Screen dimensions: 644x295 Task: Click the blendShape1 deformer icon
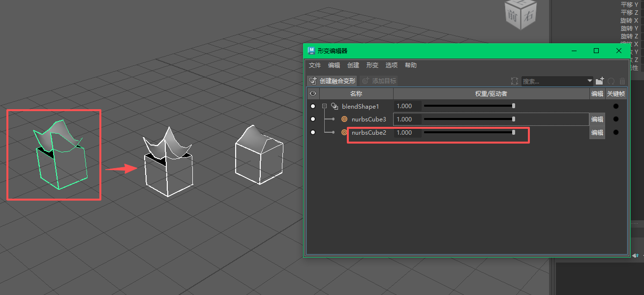coord(335,106)
